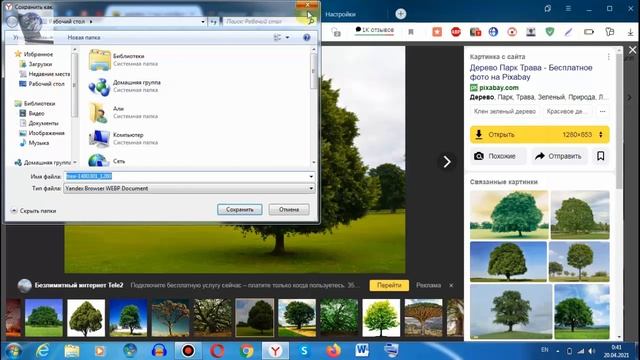Click the Клен зеленый дерево tag
The image size is (640, 360).
(504, 111)
